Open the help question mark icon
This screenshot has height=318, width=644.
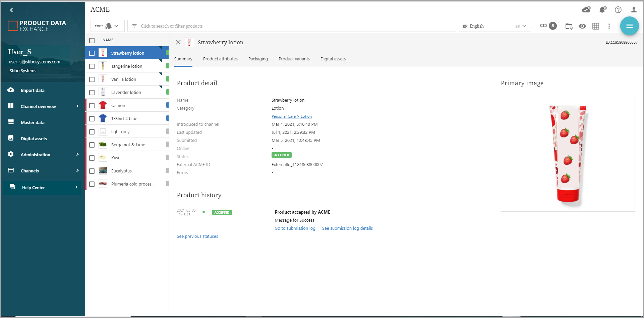(x=618, y=10)
